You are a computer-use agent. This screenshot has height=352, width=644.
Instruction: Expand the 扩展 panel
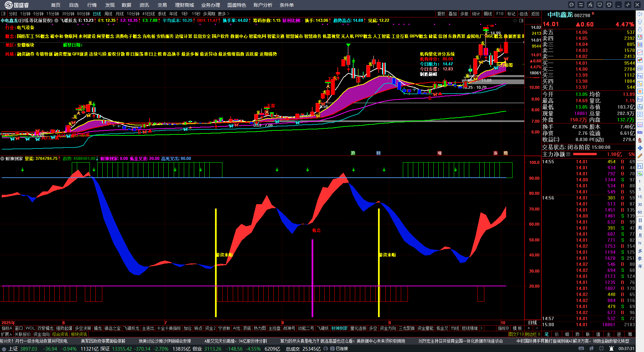click(6, 334)
